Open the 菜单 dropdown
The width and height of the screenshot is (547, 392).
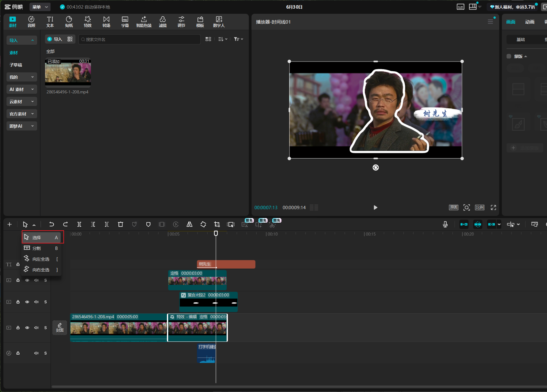point(40,7)
